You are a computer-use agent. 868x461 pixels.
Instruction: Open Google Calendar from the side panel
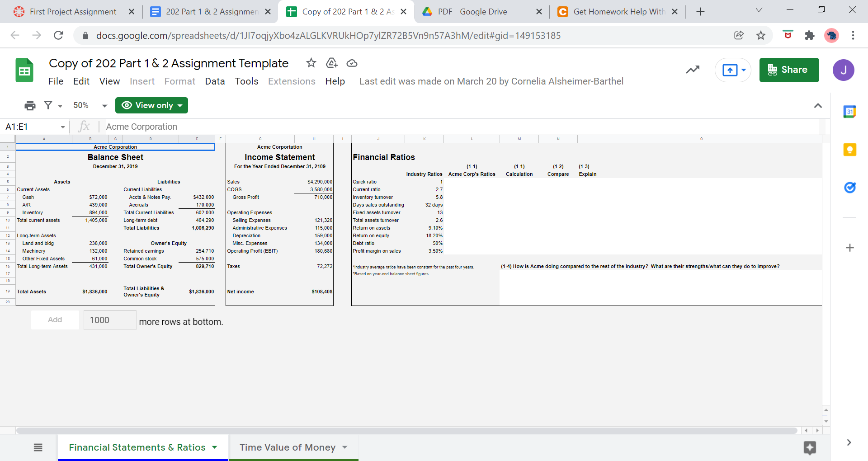point(850,111)
